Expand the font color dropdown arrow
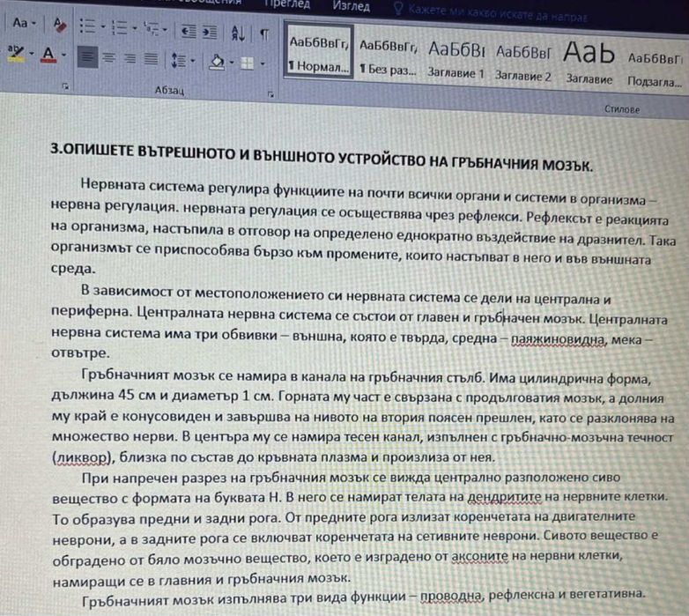 63,55
